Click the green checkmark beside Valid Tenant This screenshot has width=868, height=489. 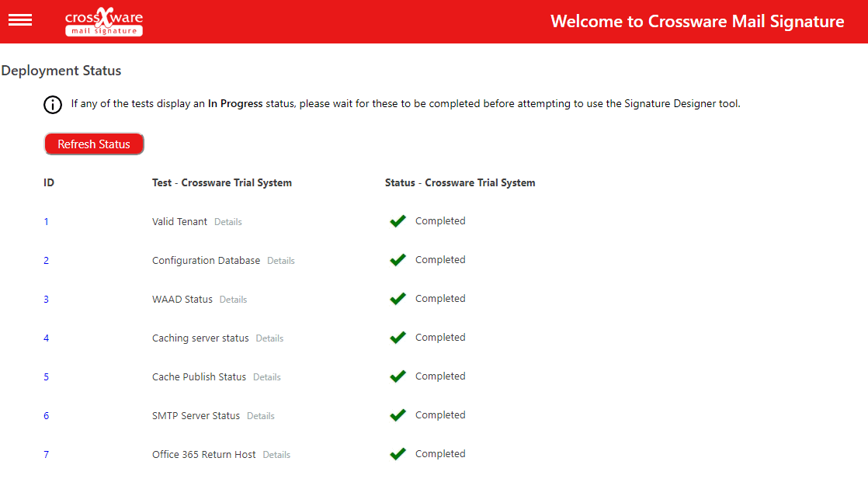[398, 220]
